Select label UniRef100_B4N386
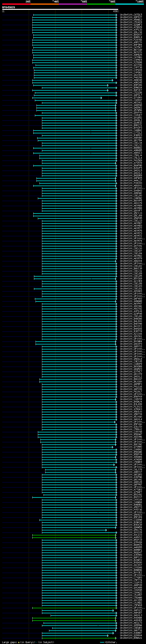This screenshot has width=146, height=644. pos(131,319)
